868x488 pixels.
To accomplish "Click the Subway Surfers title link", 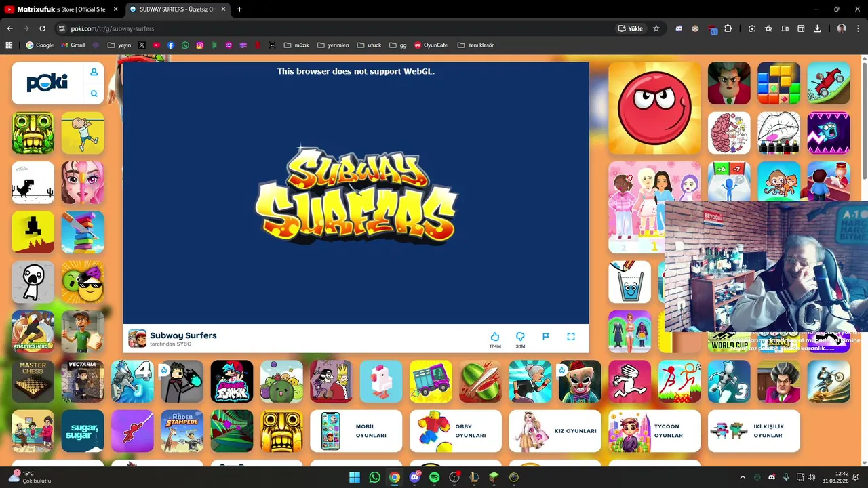I will [x=183, y=335].
